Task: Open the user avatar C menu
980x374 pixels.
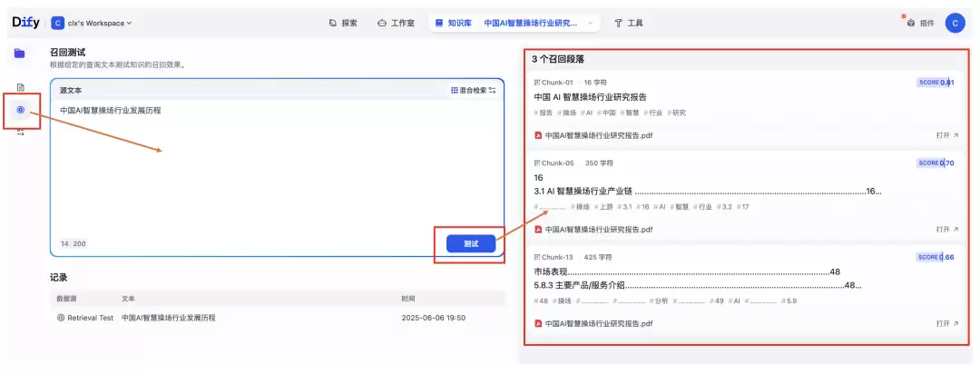Action: tap(955, 23)
